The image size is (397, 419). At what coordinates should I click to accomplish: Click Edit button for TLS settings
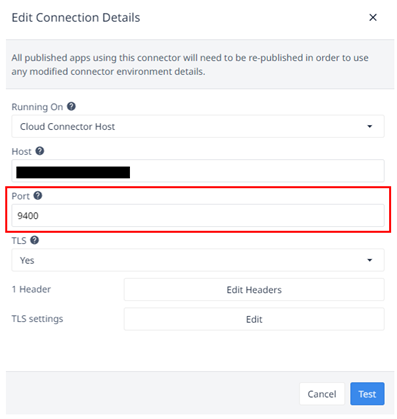click(x=254, y=319)
